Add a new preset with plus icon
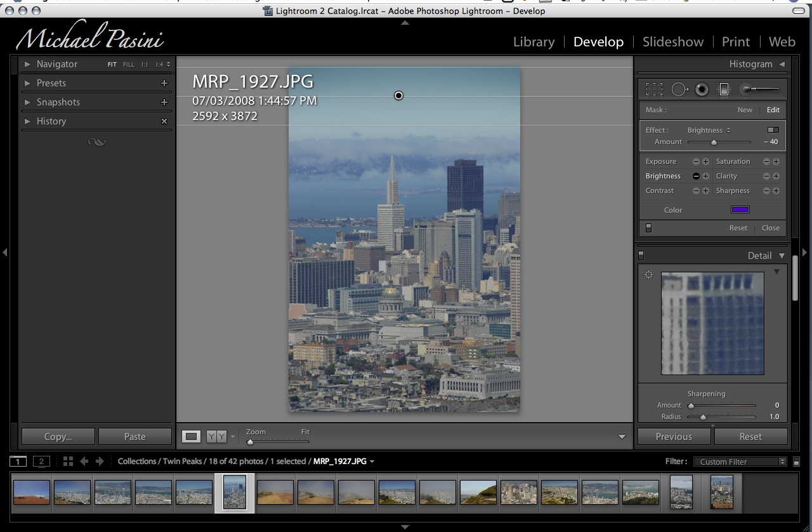812x532 pixels. (x=164, y=83)
